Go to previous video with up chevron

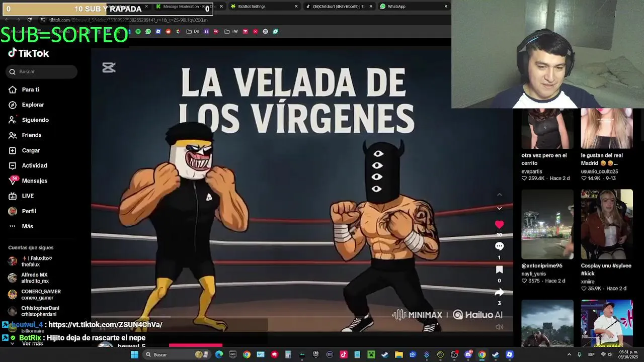tap(499, 195)
